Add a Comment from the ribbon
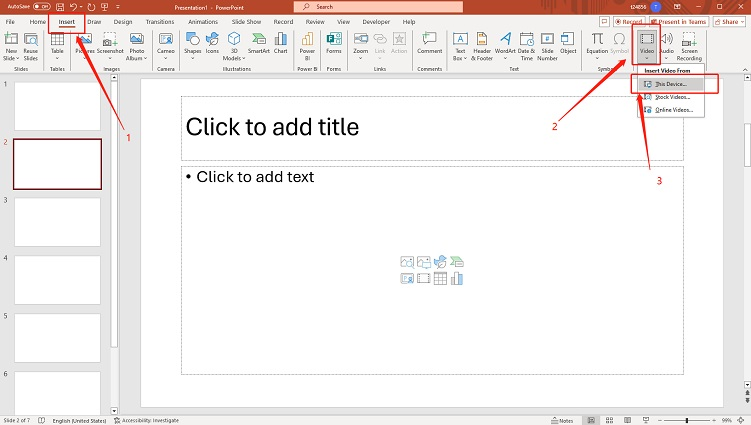The image size is (751, 425). pos(430,43)
